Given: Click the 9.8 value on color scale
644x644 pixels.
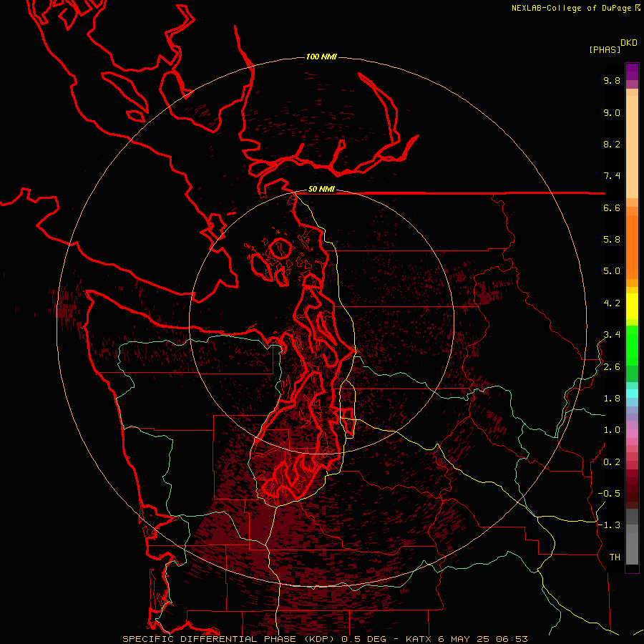Looking at the screenshot, I should [x=612, y=80].
